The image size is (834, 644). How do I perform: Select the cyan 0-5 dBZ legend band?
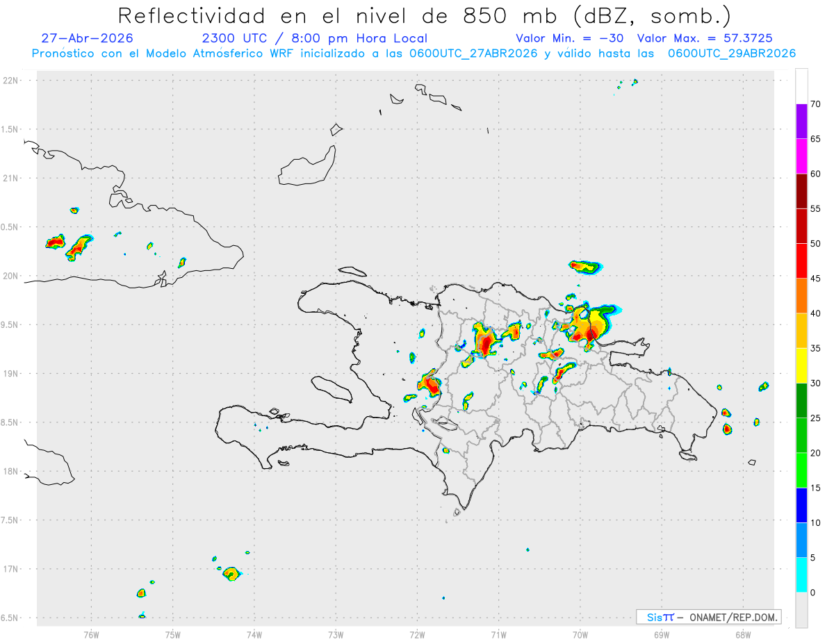pyautogui.click(x=801, y=575)
